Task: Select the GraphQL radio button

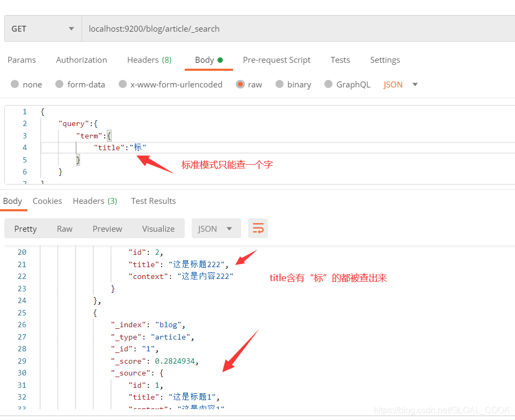Action: pyautogui.click(x=329, y=84)
